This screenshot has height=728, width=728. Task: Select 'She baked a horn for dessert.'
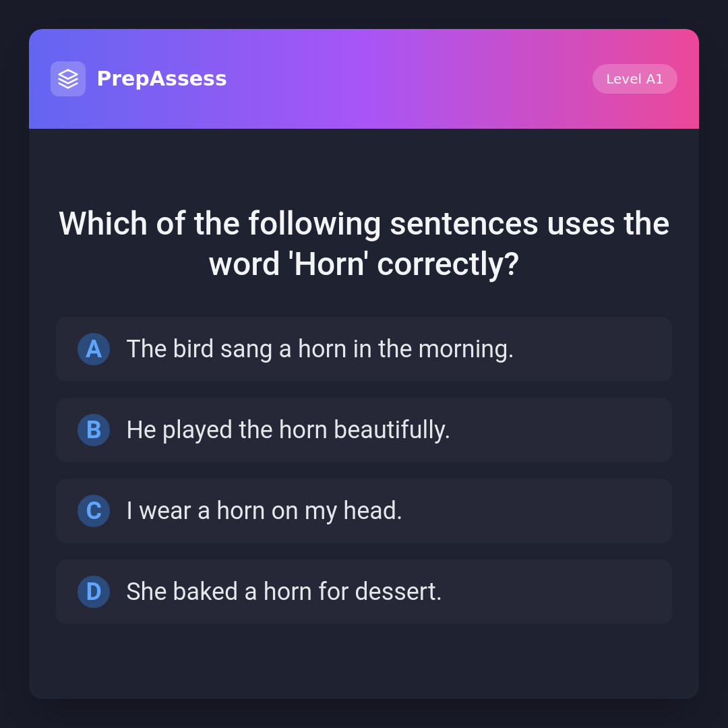tap(284, 592)
